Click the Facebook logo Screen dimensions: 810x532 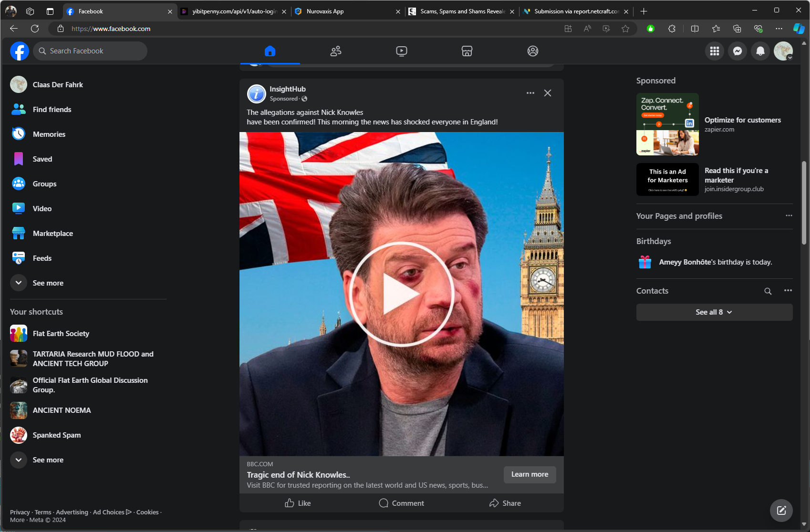(20, 51)
